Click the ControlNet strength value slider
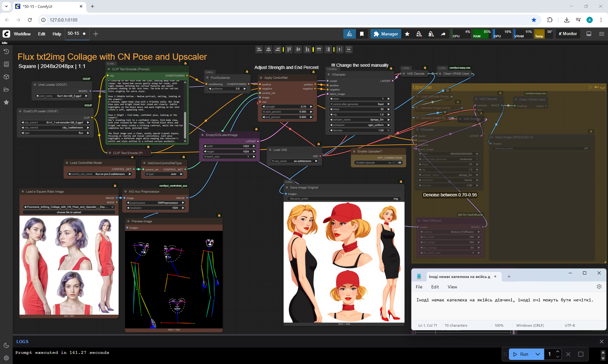This screenshot has height=364, width=608. tap(287, 107)
